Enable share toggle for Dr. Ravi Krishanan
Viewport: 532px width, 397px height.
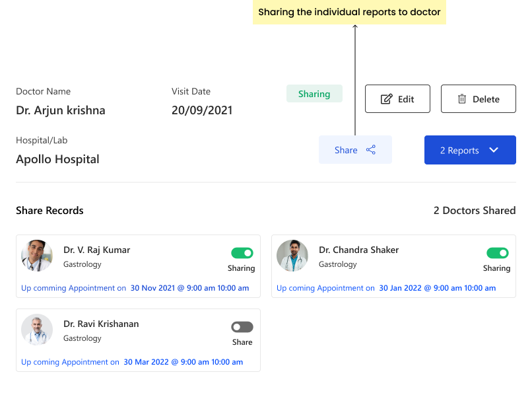(x=242, y=327)
